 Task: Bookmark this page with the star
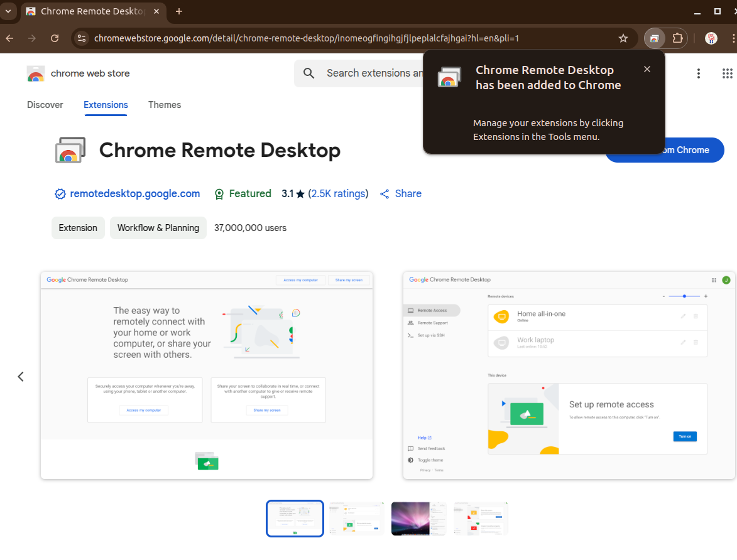pos(623,38)
